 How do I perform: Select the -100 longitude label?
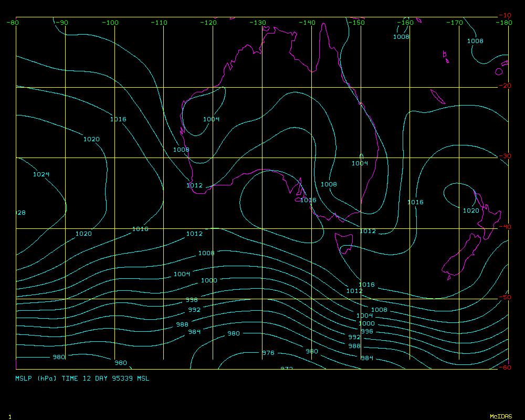[110, 23]
